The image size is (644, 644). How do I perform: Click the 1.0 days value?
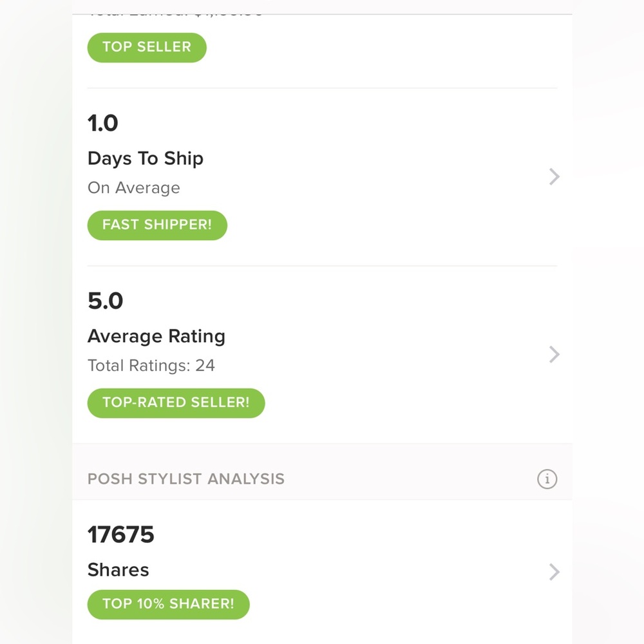point(103,123)
